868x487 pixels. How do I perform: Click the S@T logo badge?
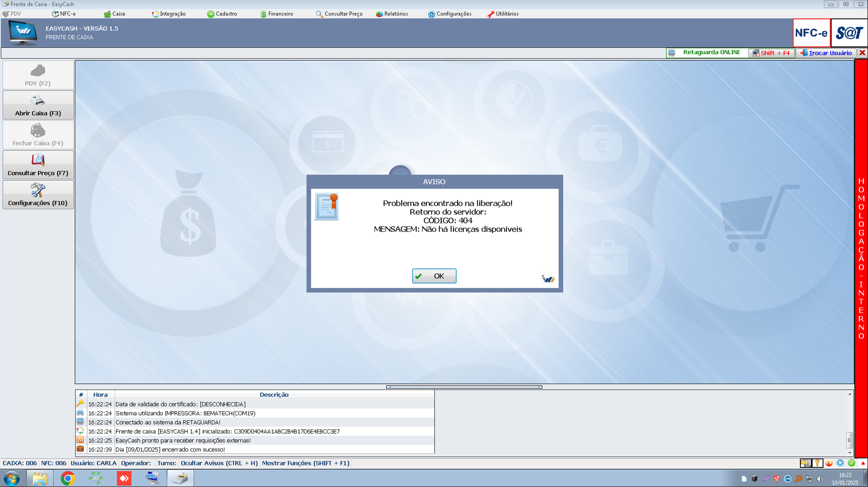coord(849,33)
